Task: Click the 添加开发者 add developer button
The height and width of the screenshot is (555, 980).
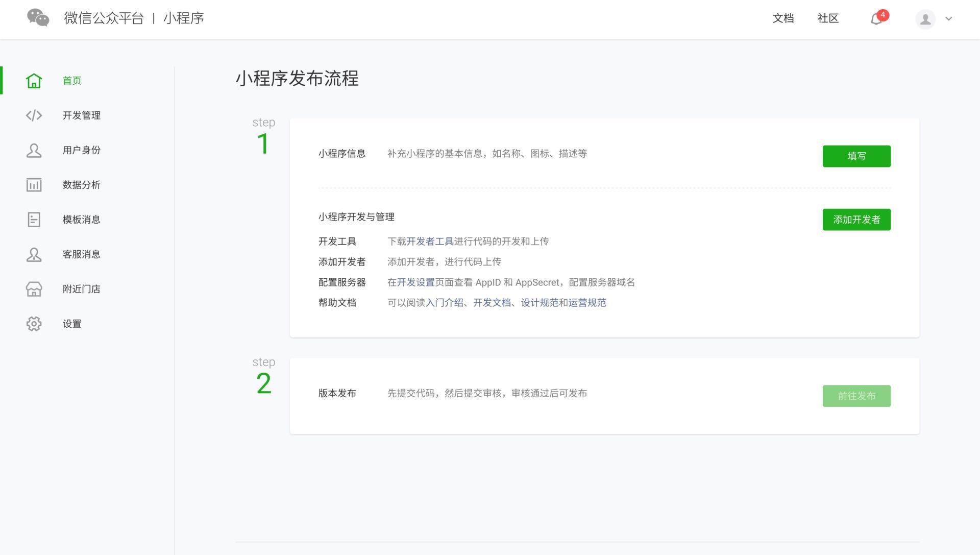Action: pos(856,219)
